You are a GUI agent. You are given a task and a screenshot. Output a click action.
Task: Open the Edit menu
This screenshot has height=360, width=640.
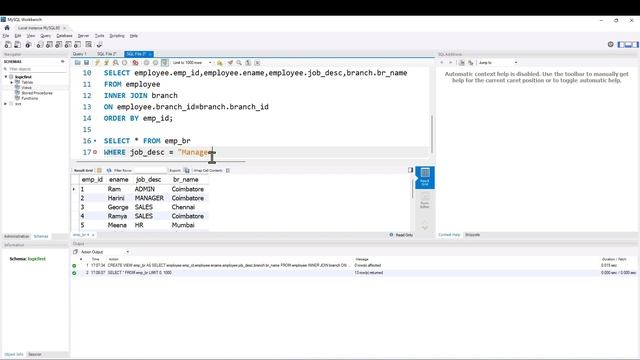pos(18,36)
